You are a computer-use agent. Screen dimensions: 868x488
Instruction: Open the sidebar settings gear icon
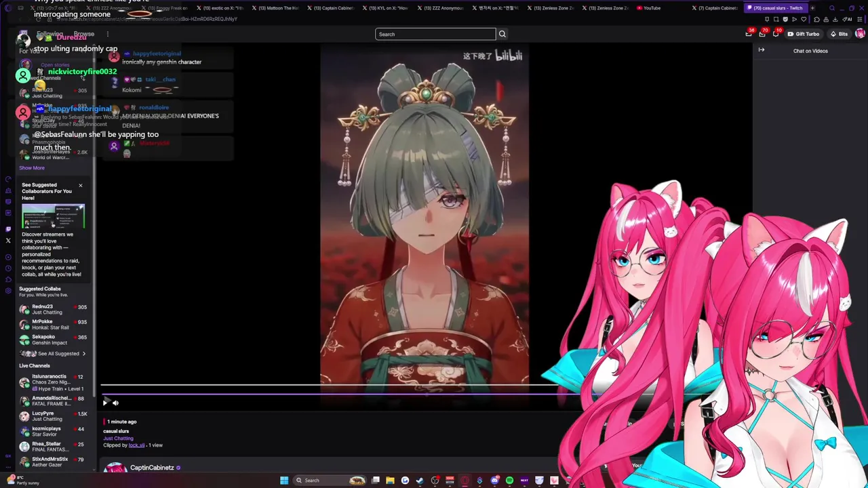[8, 291]
